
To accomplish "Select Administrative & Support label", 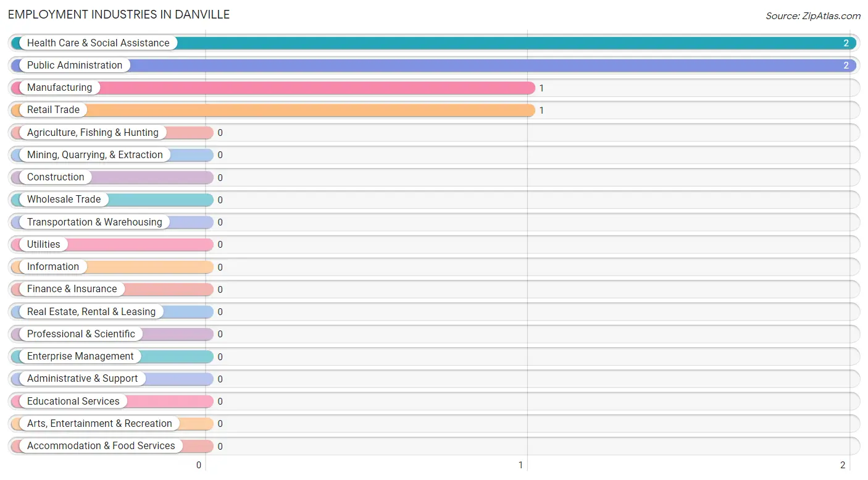I will 82,378.
